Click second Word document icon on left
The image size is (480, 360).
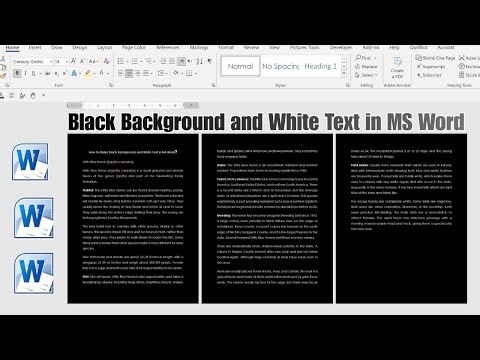pyautogui.click(x=34, y=218)
